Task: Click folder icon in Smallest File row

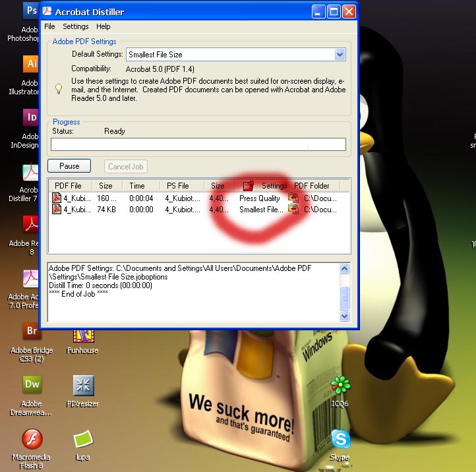Action: pyautogui.click(x=293, y=209)
